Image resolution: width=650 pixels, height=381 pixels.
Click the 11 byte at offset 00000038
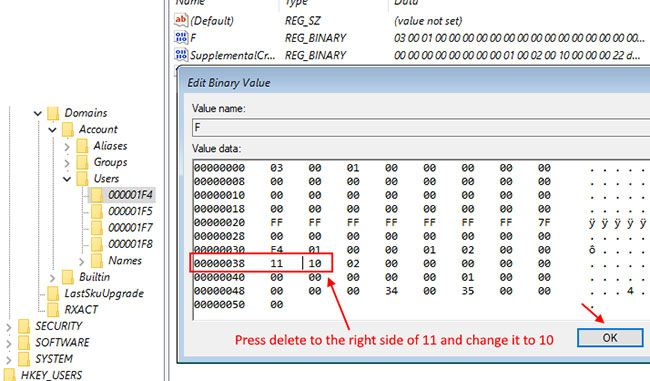pos(276,263)
